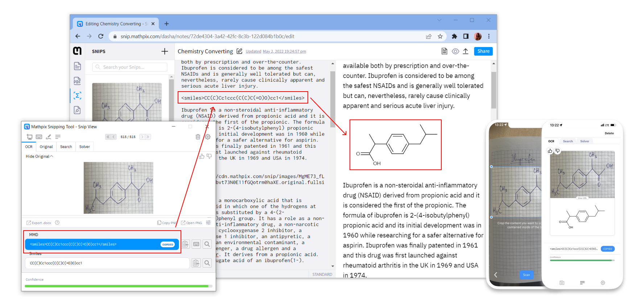This screenshot has height=307, width=644.
Task: Edit the Chemistry Converting note title
Action: click(x=239, y=51)
